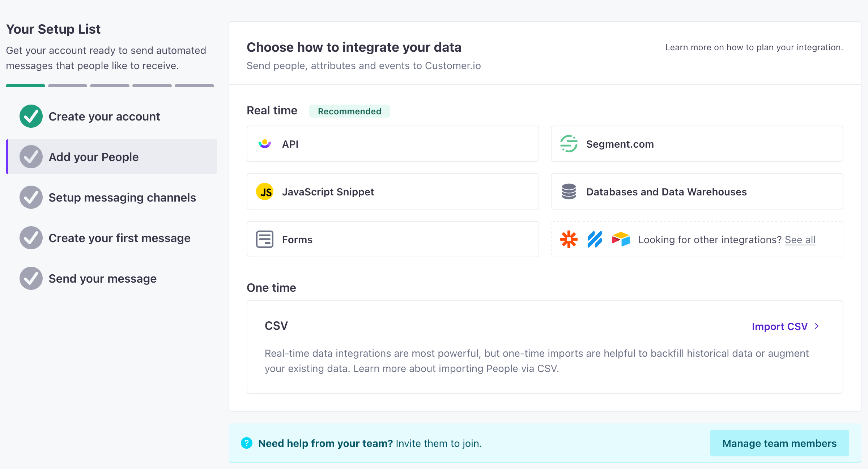Screen dimensions: 868x469
Task: Go to Setup messaging channels step
Action: click(111, 197)
